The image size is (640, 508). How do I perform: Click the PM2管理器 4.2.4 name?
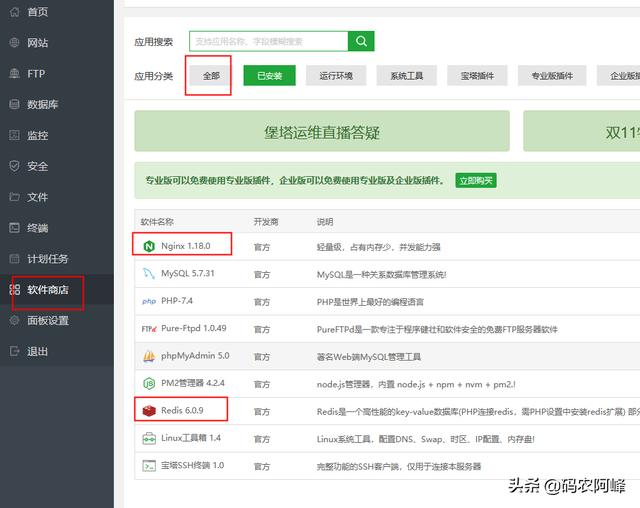(193, 383)
